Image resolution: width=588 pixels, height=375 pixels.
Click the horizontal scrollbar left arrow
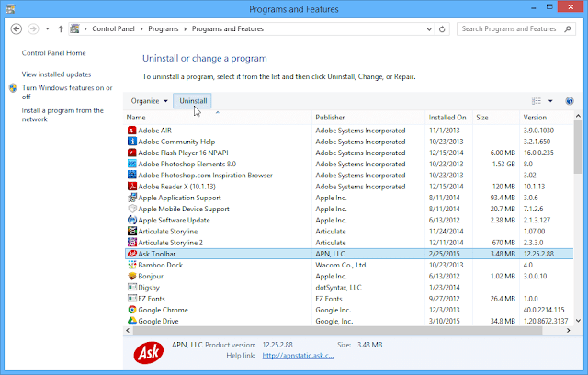128,330
